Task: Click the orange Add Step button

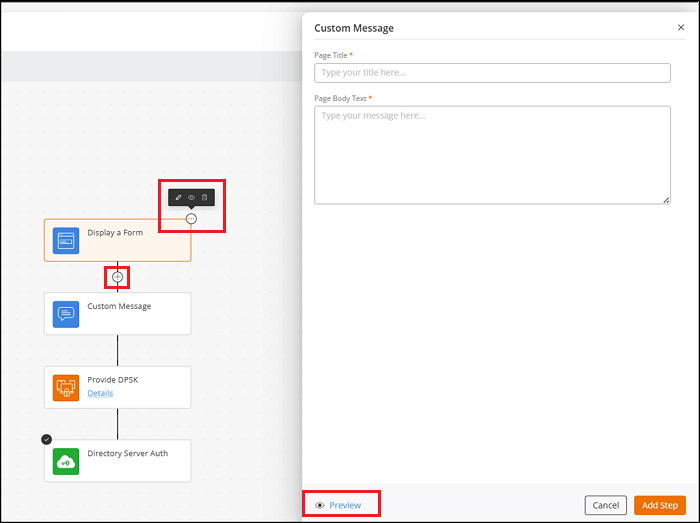Action: (660, 505)
